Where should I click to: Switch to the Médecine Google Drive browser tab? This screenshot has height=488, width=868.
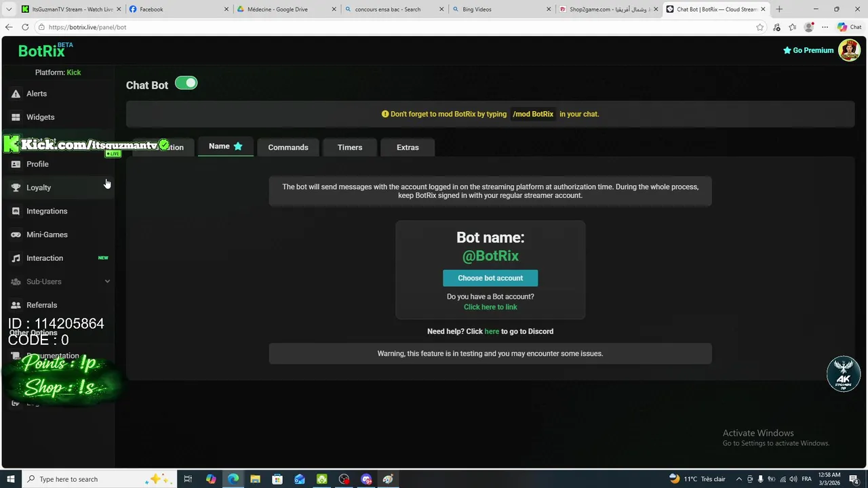pos(287,9)
